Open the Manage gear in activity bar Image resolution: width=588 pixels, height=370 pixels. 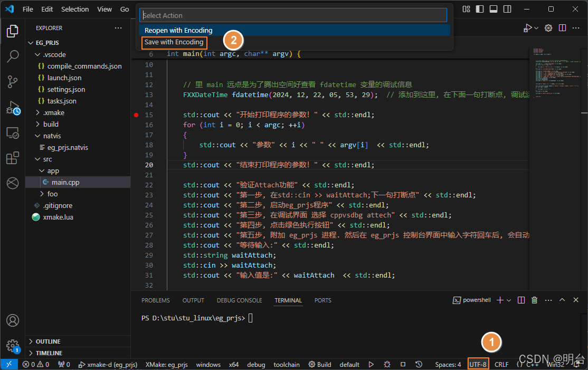click(12, 346)
